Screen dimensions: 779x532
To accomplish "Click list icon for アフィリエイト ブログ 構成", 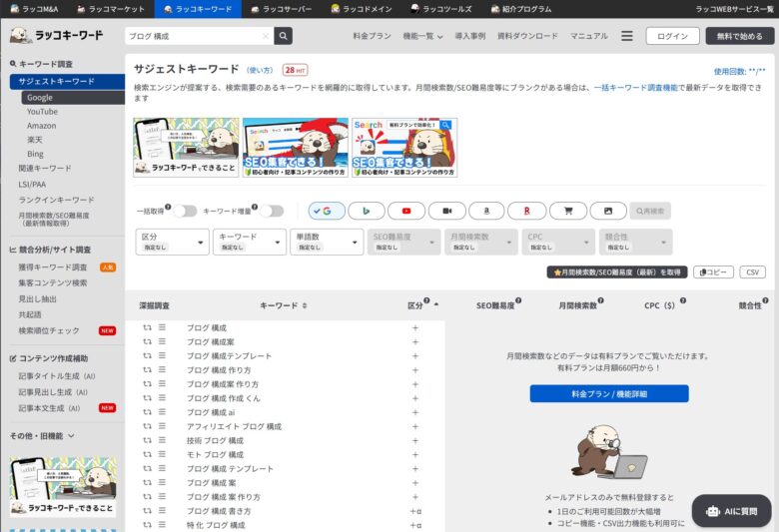I will coord(162,426).
